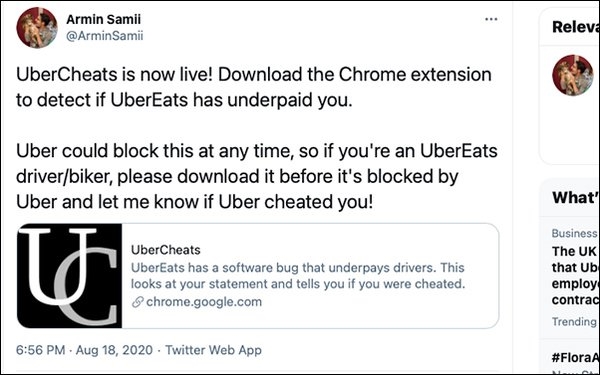Viewport: 600px width, 375px height.
Task: Click the UberCheats card title
Action: (x=166, y=250)
